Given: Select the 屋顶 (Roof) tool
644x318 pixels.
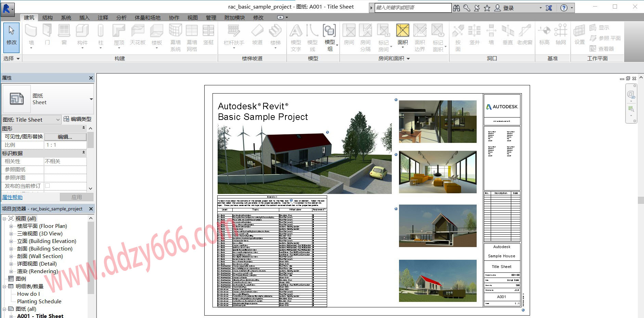Looking at the screenshot, I should click(119, 36).
